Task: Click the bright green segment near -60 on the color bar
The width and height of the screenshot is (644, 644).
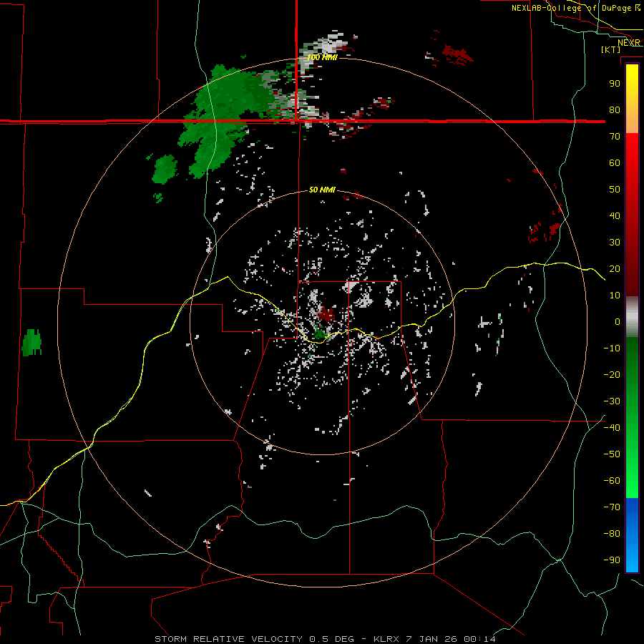Action: 632,481
